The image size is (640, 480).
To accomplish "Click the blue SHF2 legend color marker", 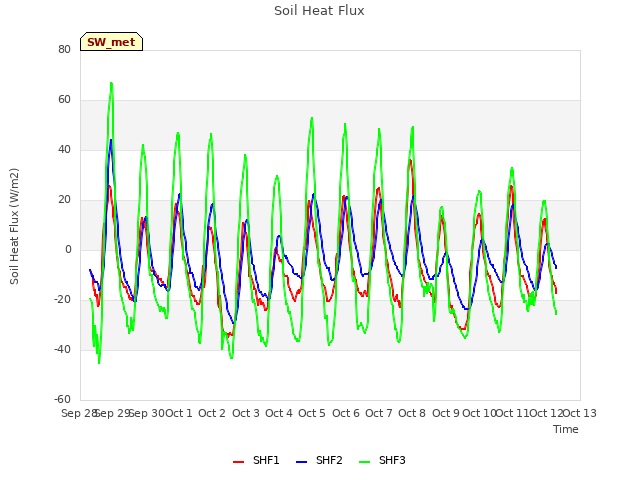I will (301, 462).
